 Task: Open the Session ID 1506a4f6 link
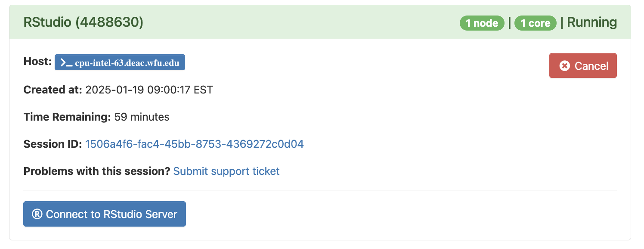point(194,144)
